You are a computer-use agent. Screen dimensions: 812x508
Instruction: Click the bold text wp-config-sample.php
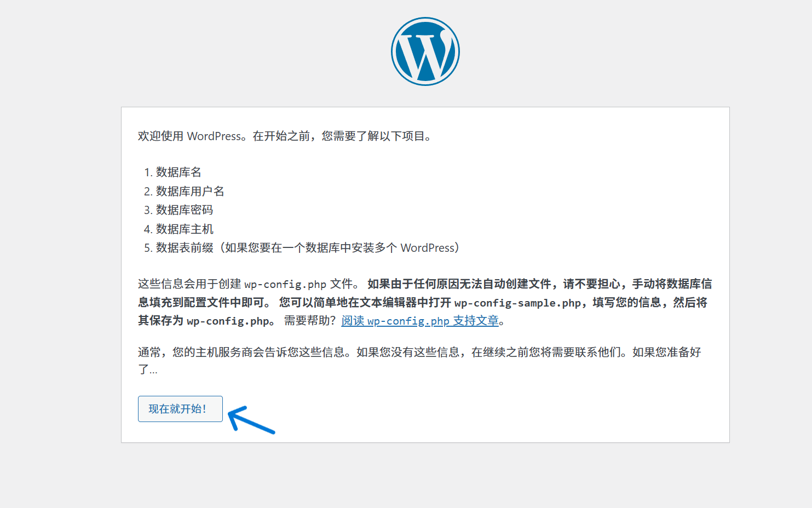(517, 303)
